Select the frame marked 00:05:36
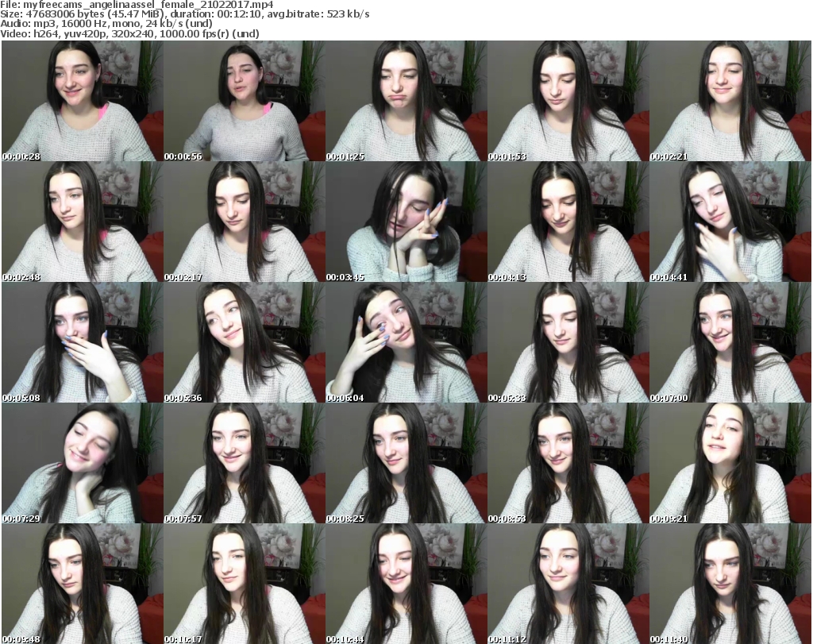Screen dimensions: 813x644 pos(245,342)
